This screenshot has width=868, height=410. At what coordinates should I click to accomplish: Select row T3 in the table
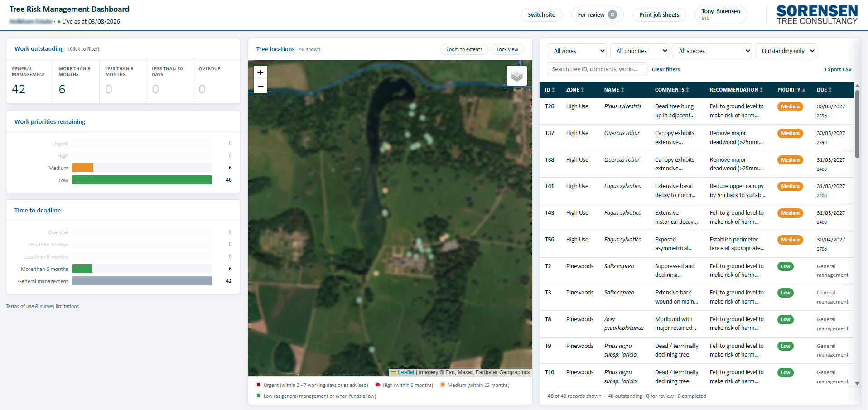point(696,297)
